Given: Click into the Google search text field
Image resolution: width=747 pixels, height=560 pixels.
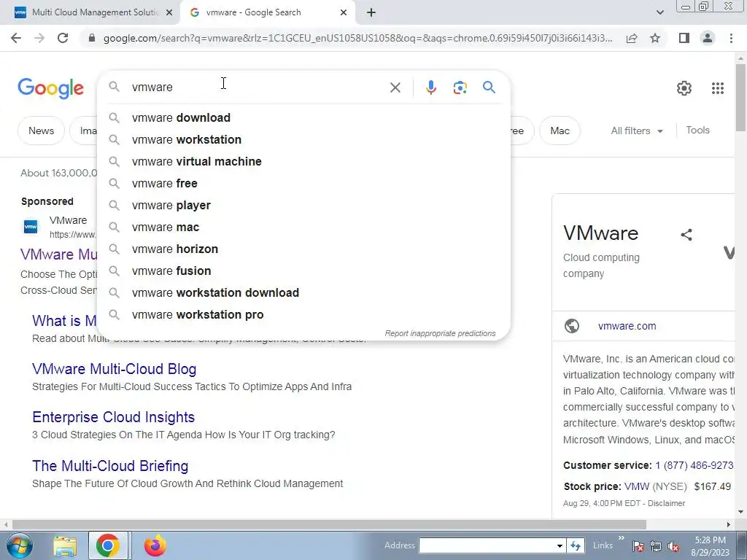Looking at the screenshot, I should tap(258, 87).
